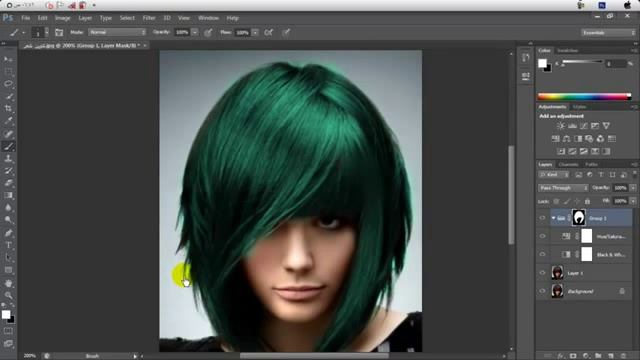Select the Lasso tool in toolbar
Screen dimensions: 640x360
8,84
